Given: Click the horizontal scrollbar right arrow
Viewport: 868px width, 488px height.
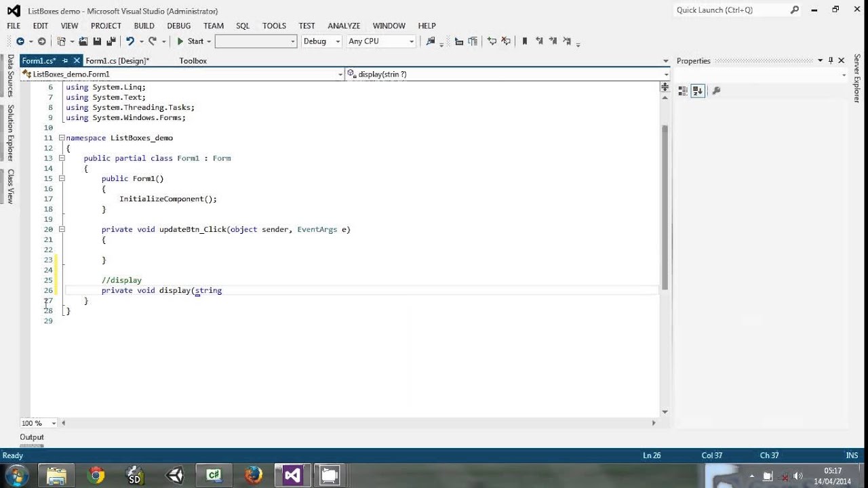Looking at the screenshot, I should coord(654,423).
